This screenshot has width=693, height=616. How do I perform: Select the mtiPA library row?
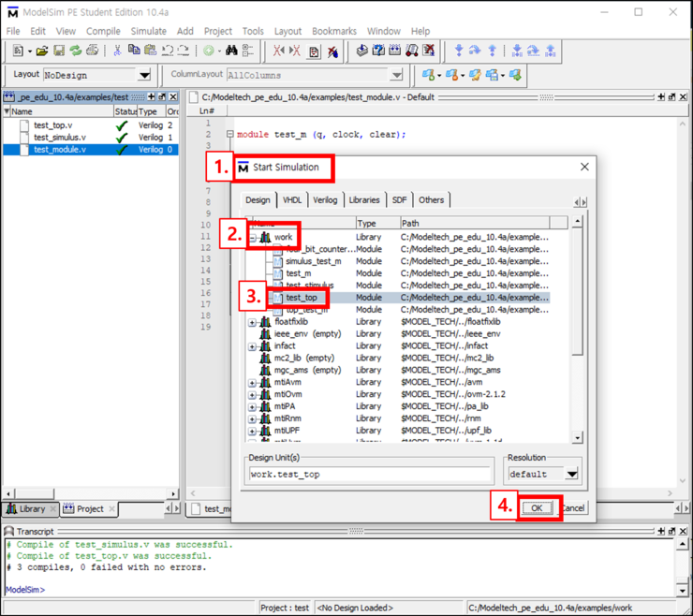pos(400,406)
